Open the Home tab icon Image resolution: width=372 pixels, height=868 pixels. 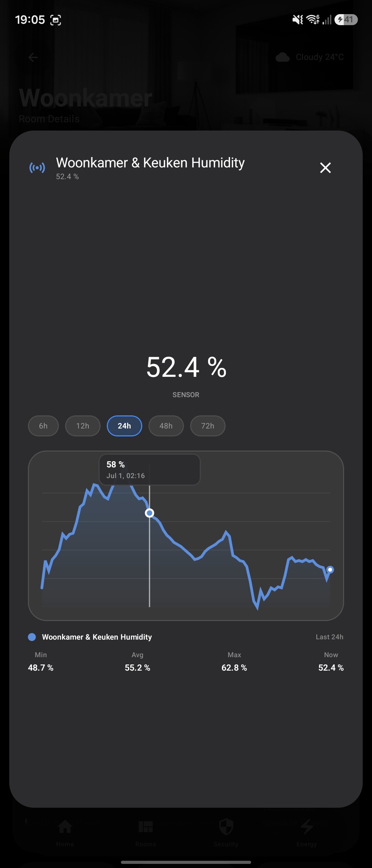(x=65, y=826)
